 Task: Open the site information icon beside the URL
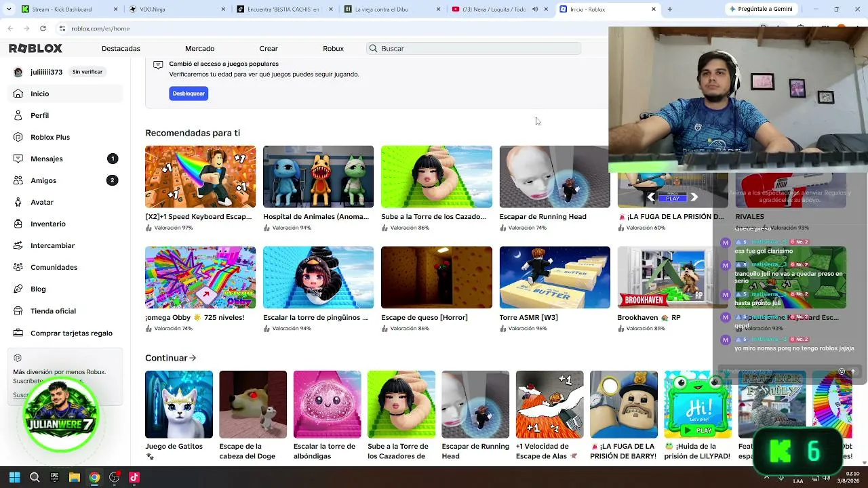[x=62, y=28]
